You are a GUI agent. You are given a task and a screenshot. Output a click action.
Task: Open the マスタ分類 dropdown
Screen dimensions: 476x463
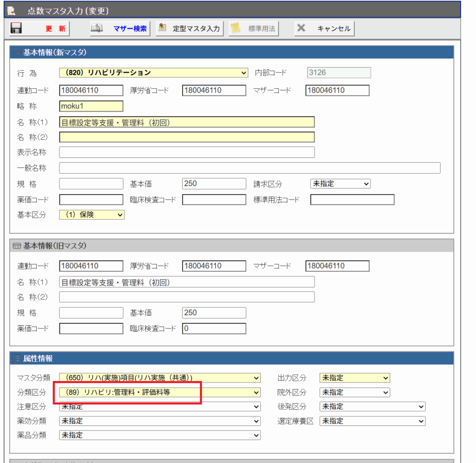pyautogui.click(x=160, y=378)
